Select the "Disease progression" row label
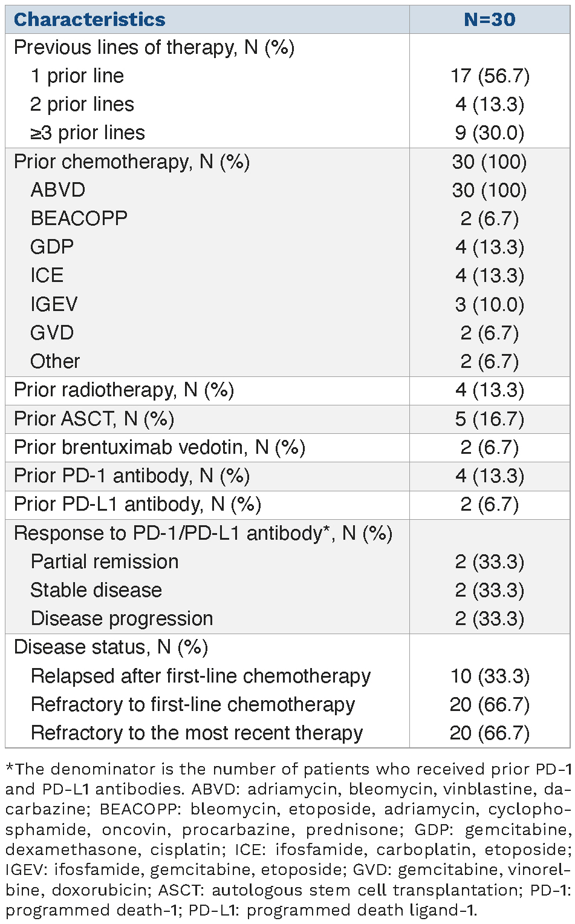The height and width of the screenshot is (924, 575). tap(122, 618)
